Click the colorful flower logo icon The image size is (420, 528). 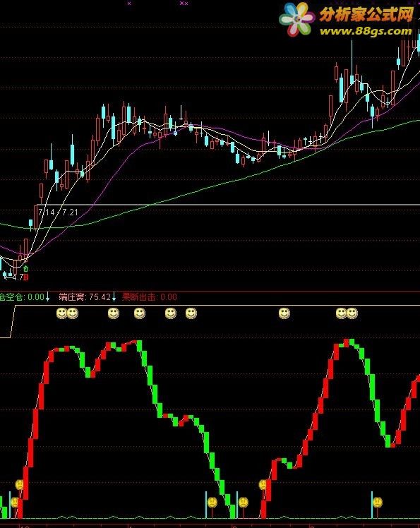[296, 20]
